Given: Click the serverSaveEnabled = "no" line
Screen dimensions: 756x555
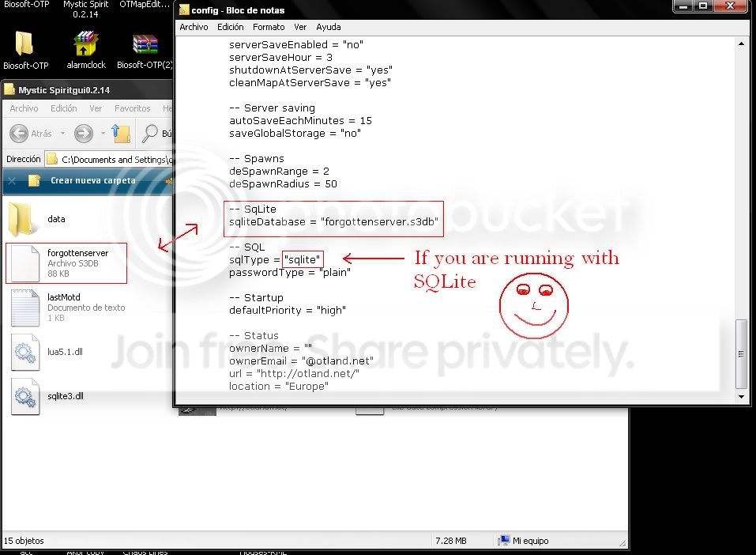Looking at the screenshot, I should (x=296, y=45).
